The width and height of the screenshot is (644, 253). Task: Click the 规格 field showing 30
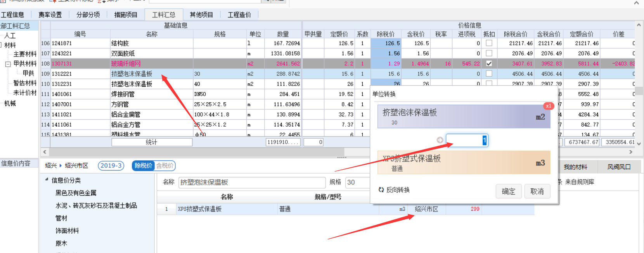[x=357, y=182]
